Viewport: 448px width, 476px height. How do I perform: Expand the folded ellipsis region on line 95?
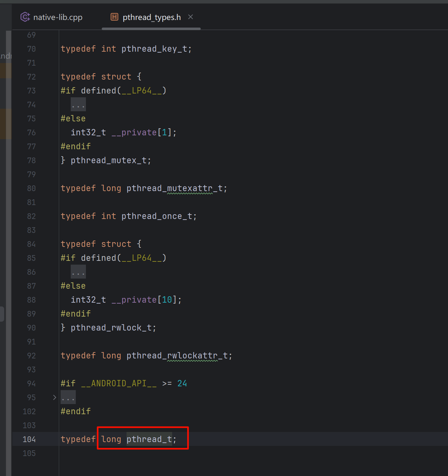(68, 397)
